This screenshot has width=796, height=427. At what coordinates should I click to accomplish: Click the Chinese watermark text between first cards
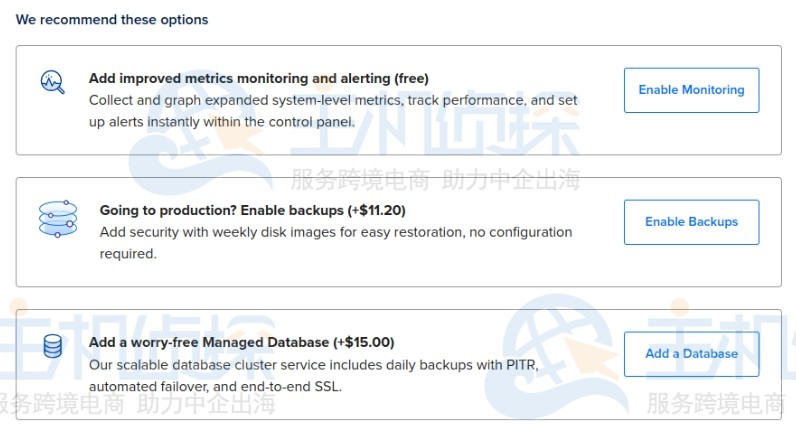click(x=435, y=179)
